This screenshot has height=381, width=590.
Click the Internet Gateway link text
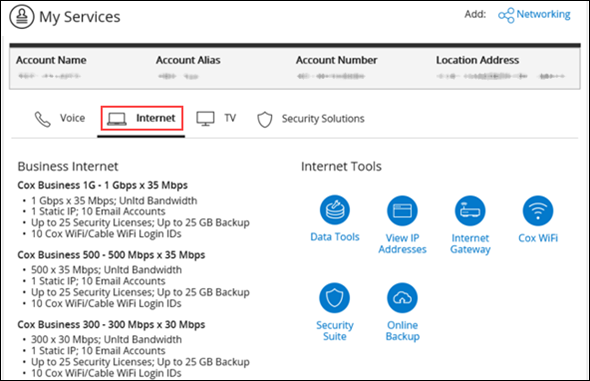(470, 244)
